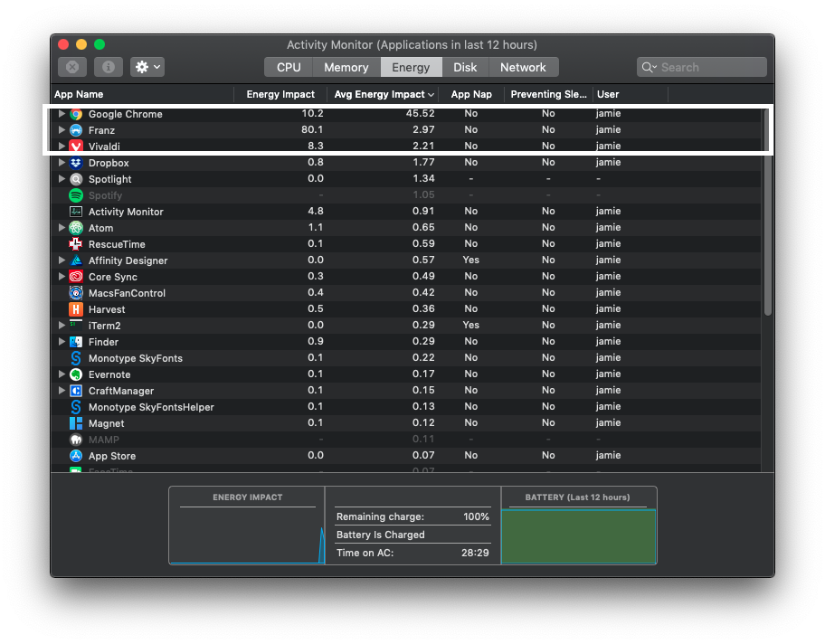Expand the Evernote process tree
Screen dimensions: 825x644
(62, 374)
